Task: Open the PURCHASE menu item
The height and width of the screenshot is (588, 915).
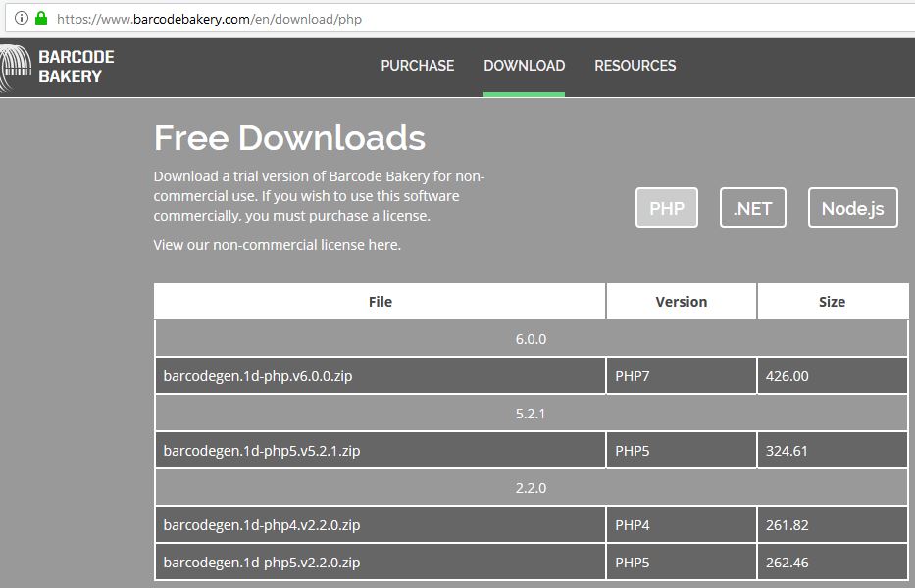Action: (417, 66)
